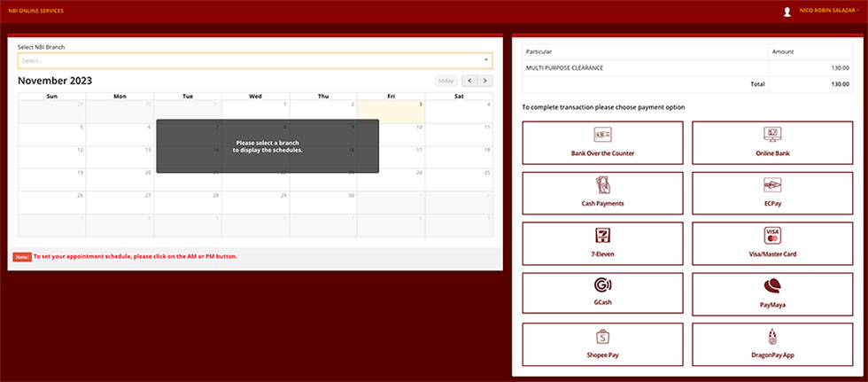Image resolution: width=868 pixels, height=382 pixels.
Task: Go to previous month in calendar
Action: point(469,81)
